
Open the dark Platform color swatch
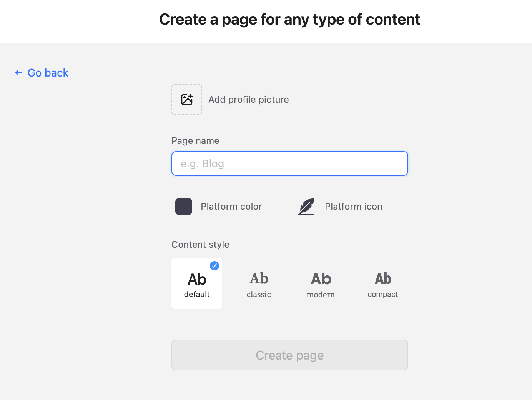[x=184, y=207]
